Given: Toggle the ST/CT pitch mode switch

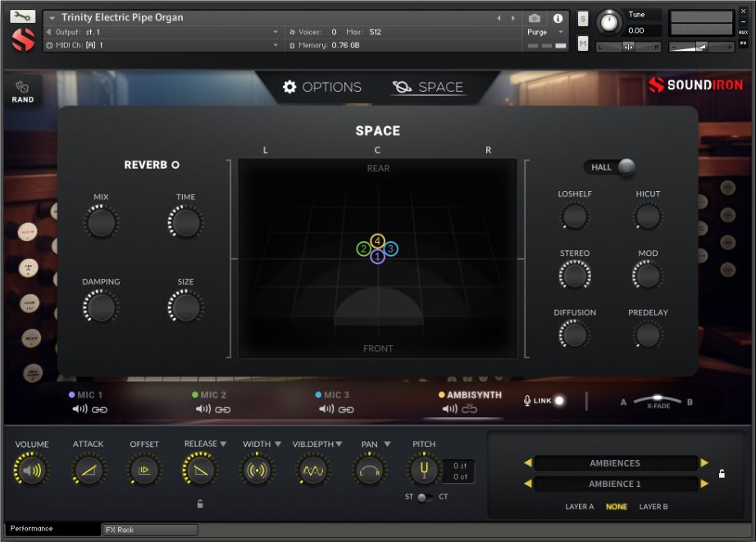Looking at the screenshot, I should (424, 497).
